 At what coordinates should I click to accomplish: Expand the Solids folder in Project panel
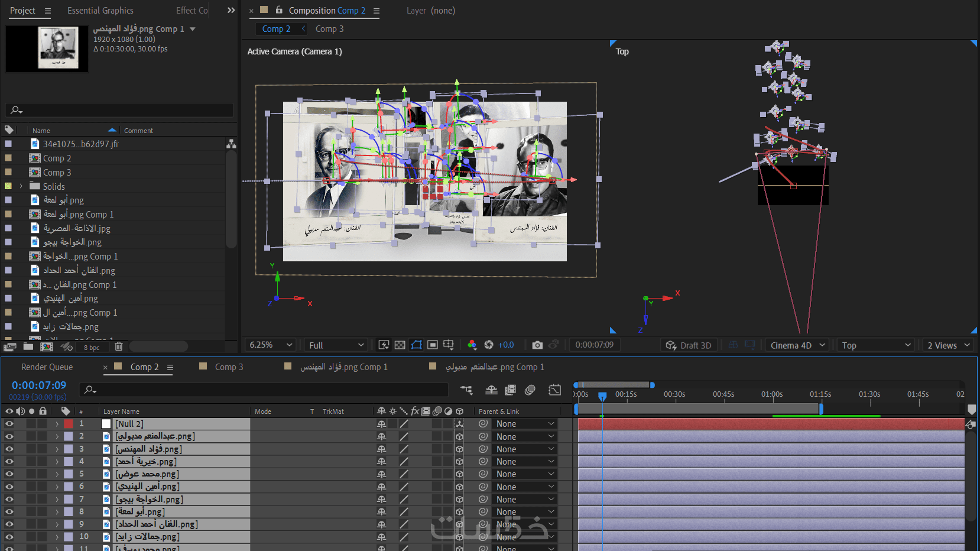(21, 186)
